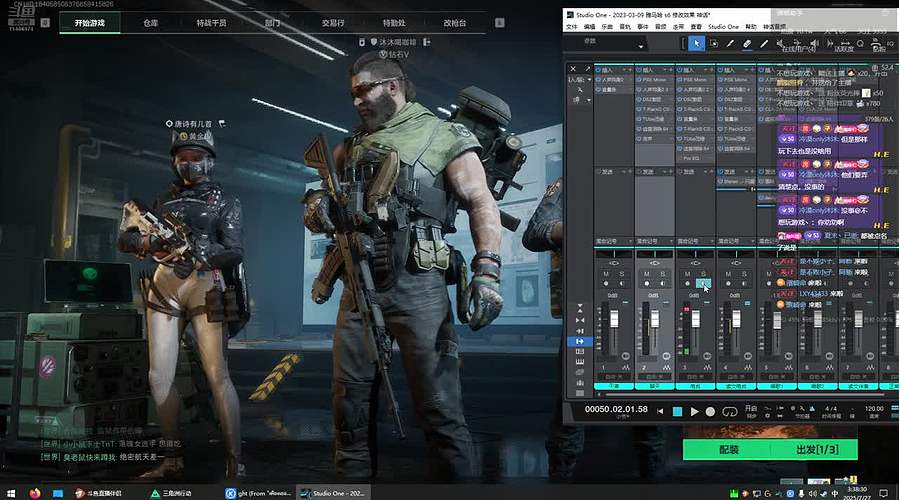Mute mixer channel 1

pyautogui.click(x=606, y=274)
